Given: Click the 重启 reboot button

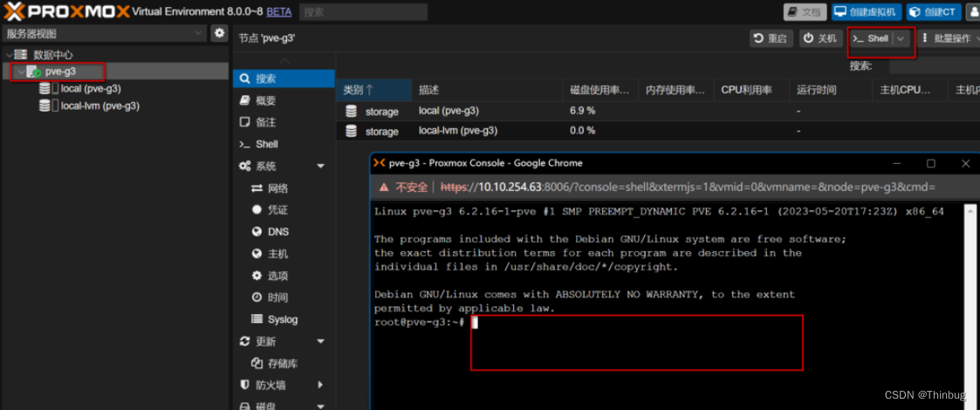Looking at the screenshot, I should tap(771, 38).
